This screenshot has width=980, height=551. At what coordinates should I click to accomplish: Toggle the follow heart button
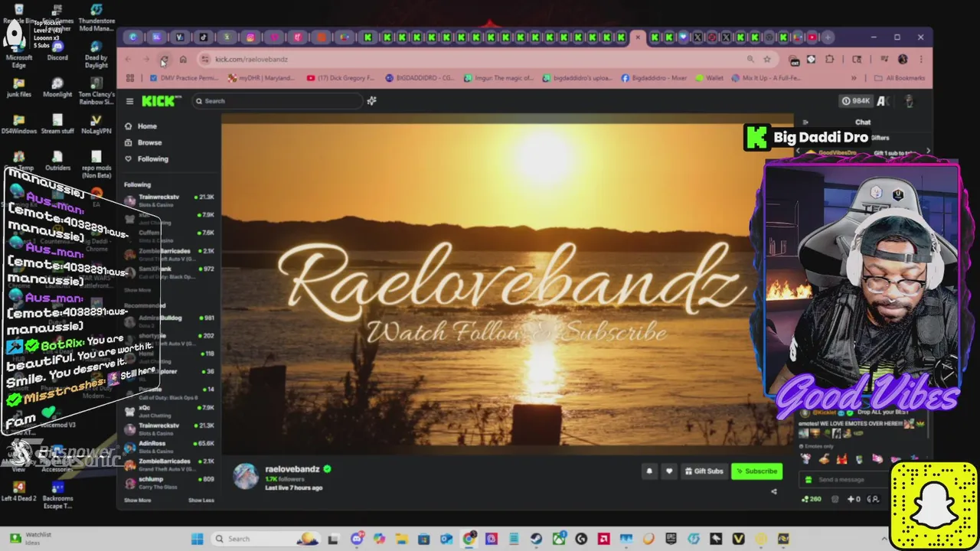pos(668,471)
